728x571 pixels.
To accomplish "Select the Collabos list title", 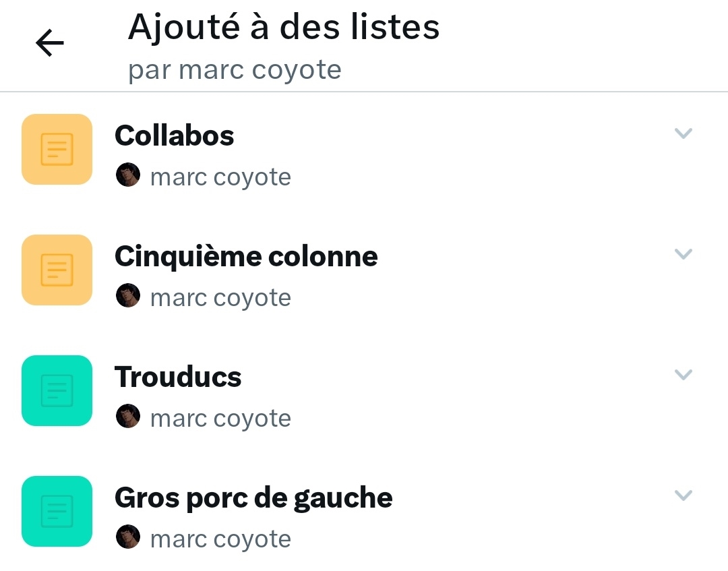I will tap(175, 136).
